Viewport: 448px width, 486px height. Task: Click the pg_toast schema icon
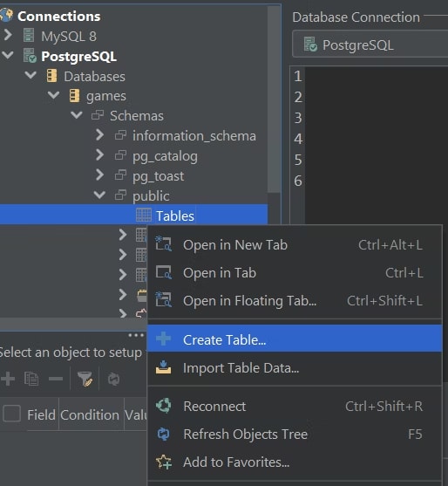point(120,175)
